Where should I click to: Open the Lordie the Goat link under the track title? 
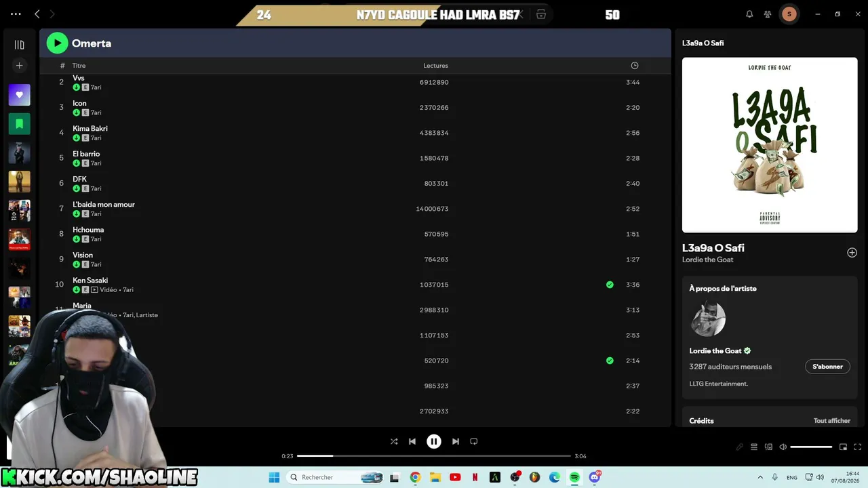tap(708, 260)
